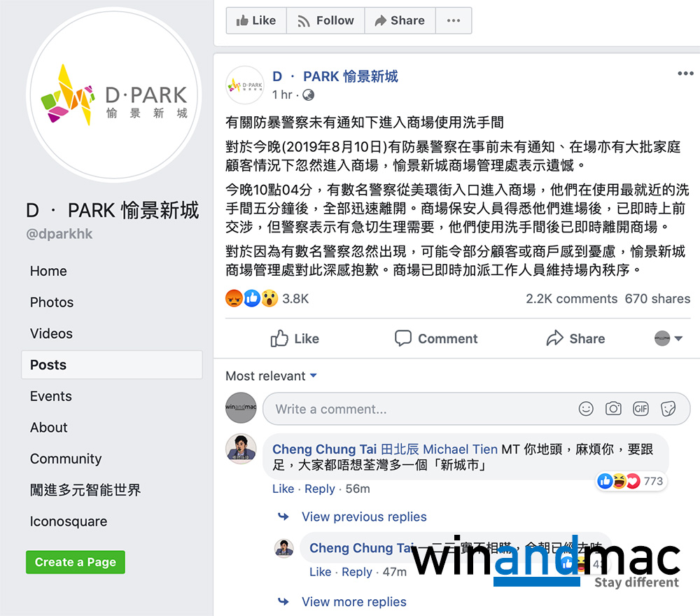Open the GIF picker in comment box

[640, 408]
